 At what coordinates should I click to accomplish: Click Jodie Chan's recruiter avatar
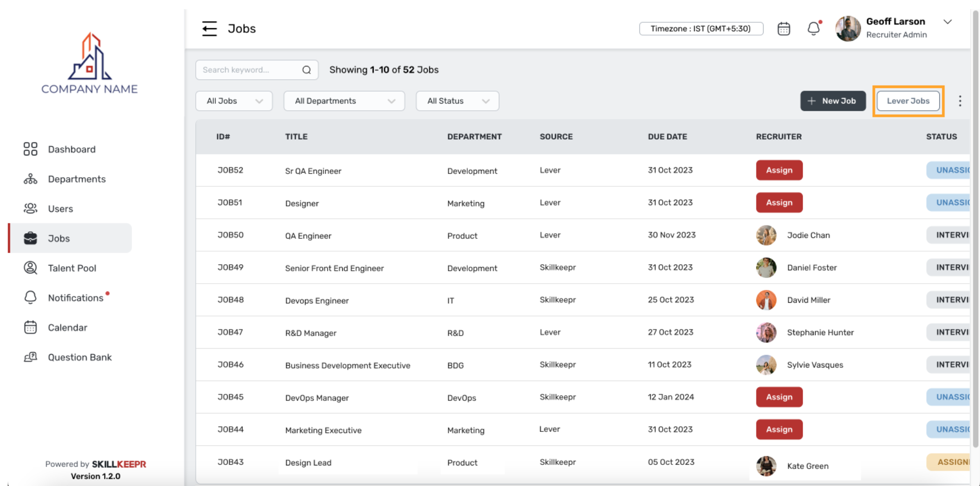coord(766,235)
